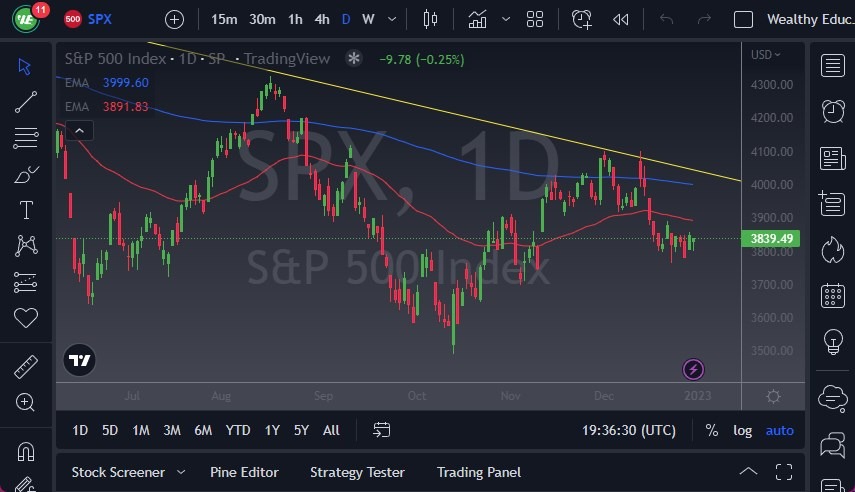
Task: Select the Text annotation tool
Action: click(x=26, y=210)
